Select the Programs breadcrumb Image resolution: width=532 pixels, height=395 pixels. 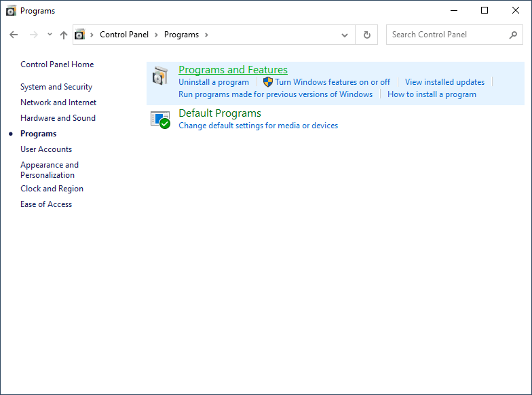[x=182, y=35]
